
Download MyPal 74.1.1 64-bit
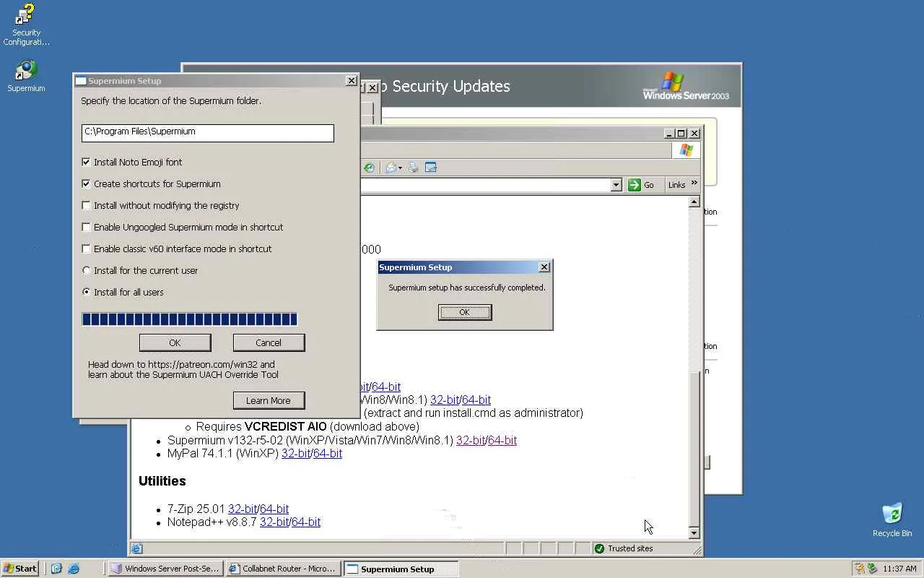(328, 453)
